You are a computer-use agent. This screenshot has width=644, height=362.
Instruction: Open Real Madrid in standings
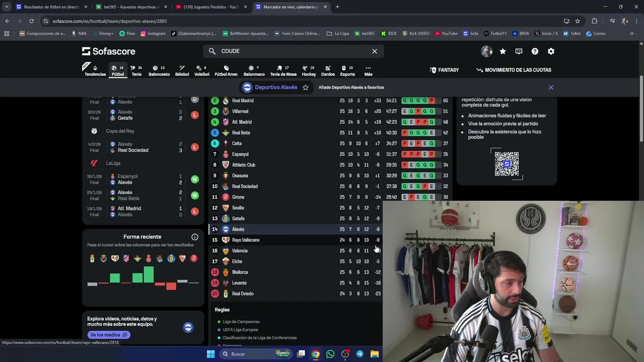[x=243, y=101]
